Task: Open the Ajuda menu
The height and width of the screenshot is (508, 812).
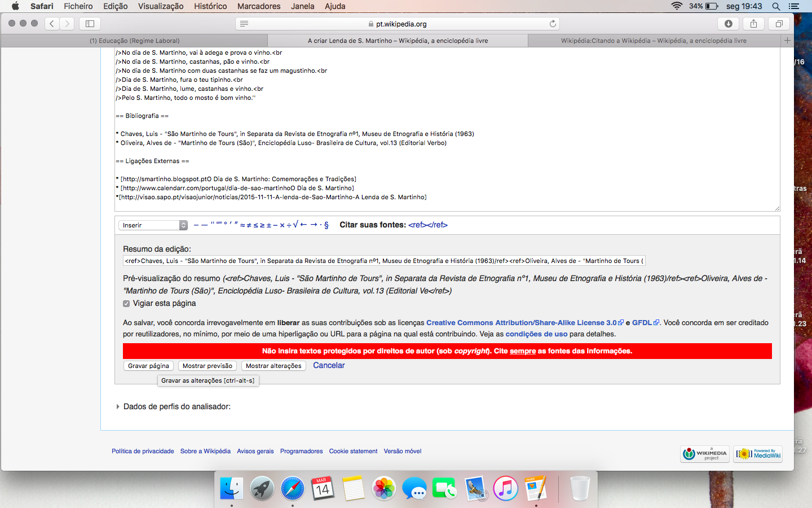Action: click(x=335, y=6)
